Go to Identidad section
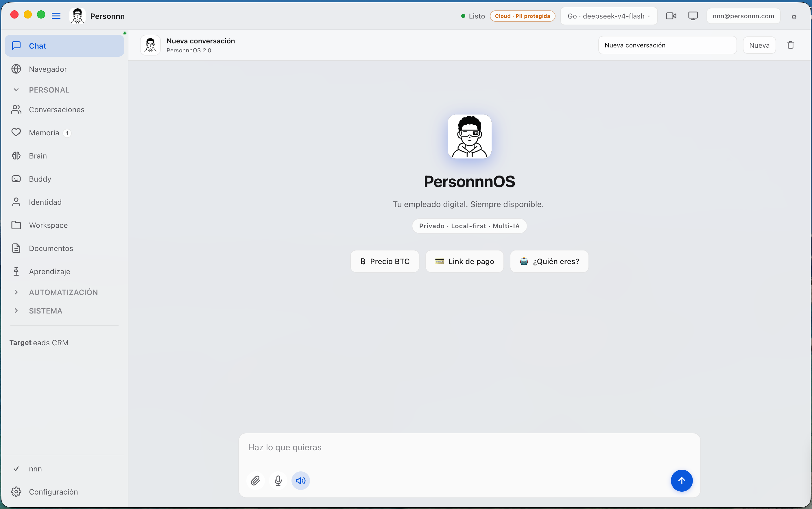812x509 pixels. 64,202
